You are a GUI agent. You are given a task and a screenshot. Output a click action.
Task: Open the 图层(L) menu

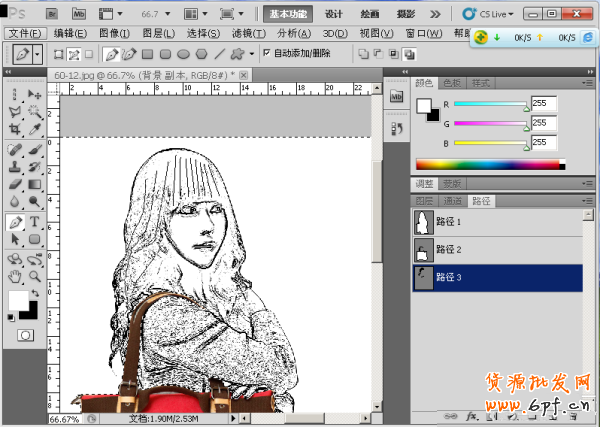[x=159, y=33]
